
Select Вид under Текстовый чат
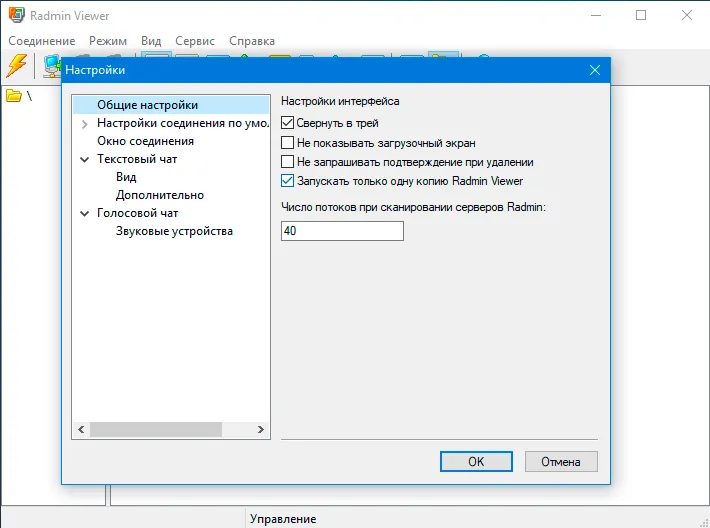pos(126,177)
